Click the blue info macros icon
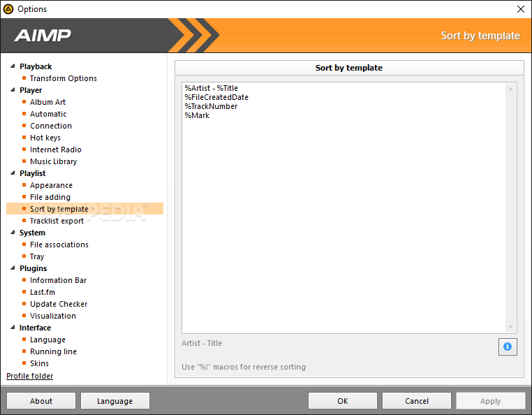This screenshot has width=532, height=415. click(x=508, y=347)
